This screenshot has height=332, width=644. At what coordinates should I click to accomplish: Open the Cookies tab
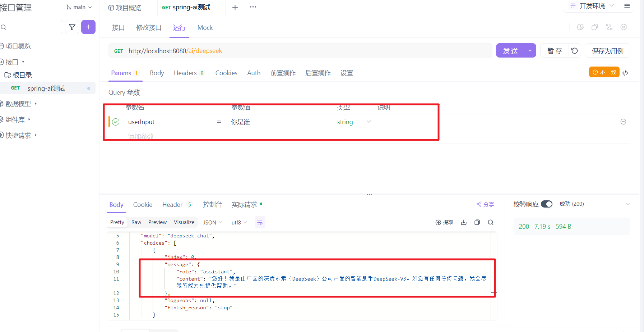(x=226, y=73)
